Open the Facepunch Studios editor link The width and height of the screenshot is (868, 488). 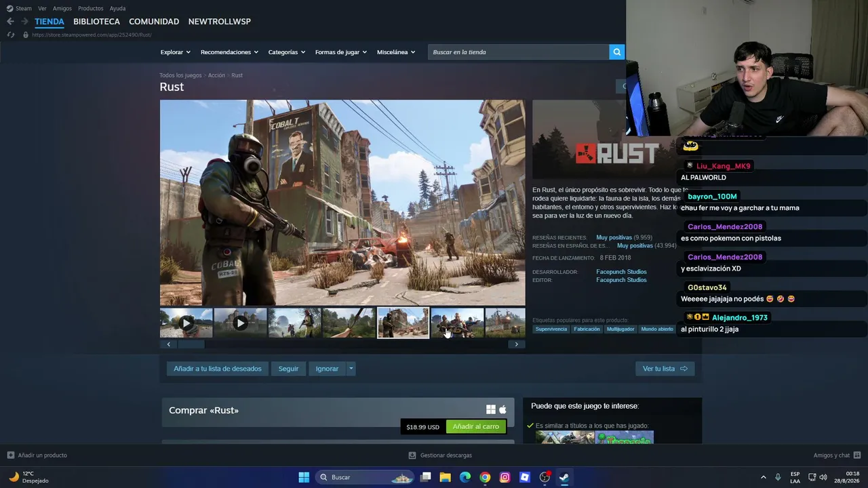coord(621,280)
